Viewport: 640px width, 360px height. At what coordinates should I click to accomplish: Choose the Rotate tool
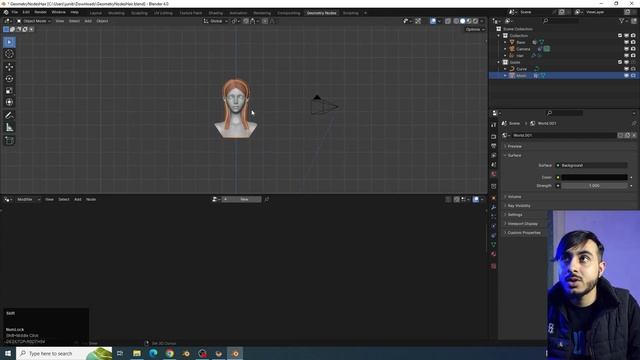(x=9, y=78)
